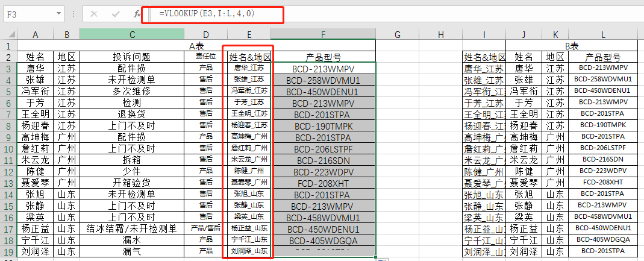Click cell C7 退换货
Viewport: 644px width, 261px height.
132,113
